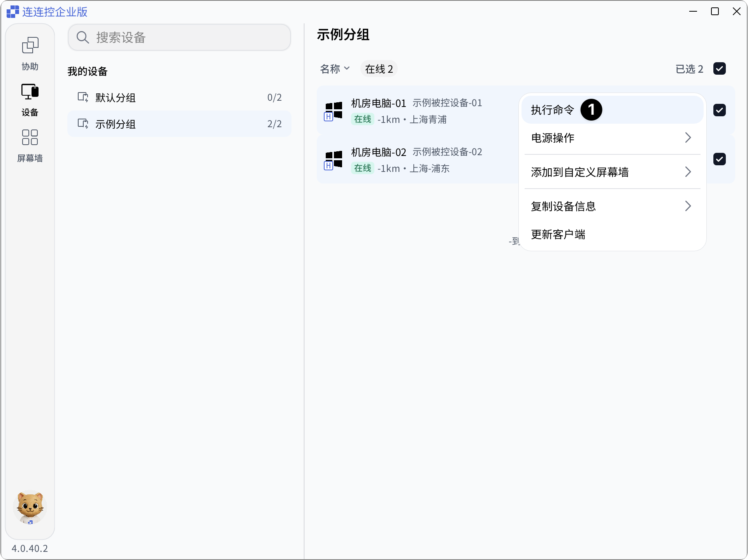Expand 添加到自定义屏幕墙 submenu
This screenshot has width=748, height=560.
pos(612,172)
